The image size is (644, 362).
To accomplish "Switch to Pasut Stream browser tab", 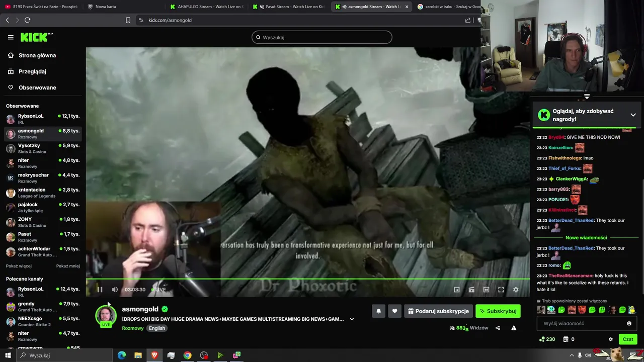I will tap(289, 7).
